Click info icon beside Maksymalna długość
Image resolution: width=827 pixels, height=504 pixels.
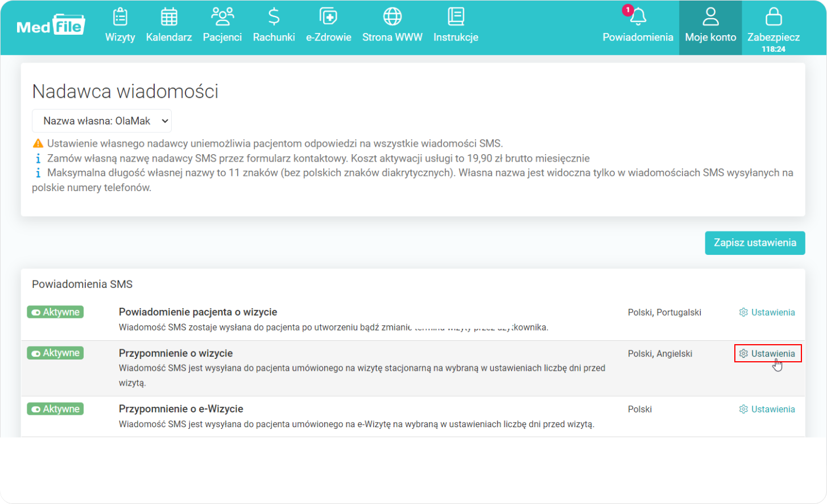[x=38, y=172]
